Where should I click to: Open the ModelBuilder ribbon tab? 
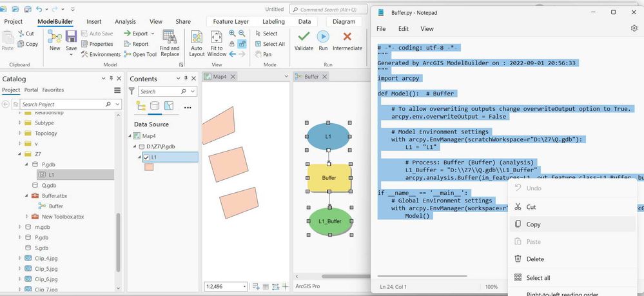[55, 21]
